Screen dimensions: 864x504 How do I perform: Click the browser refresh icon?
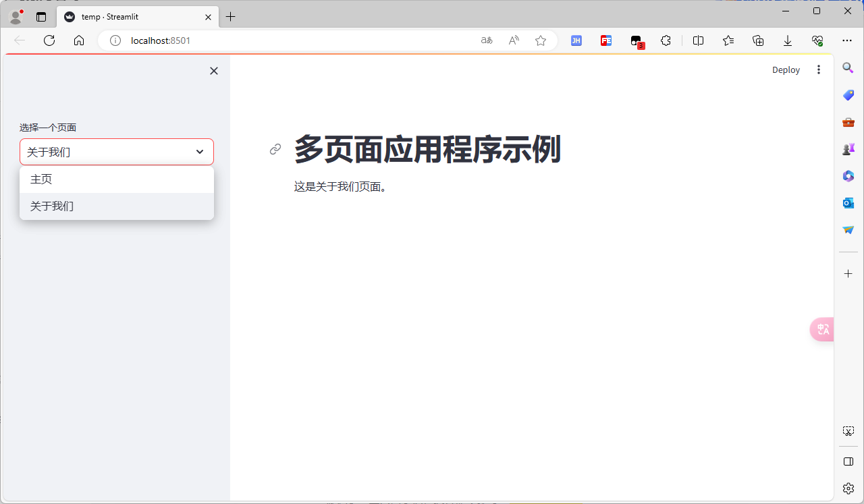pos(49,40)
